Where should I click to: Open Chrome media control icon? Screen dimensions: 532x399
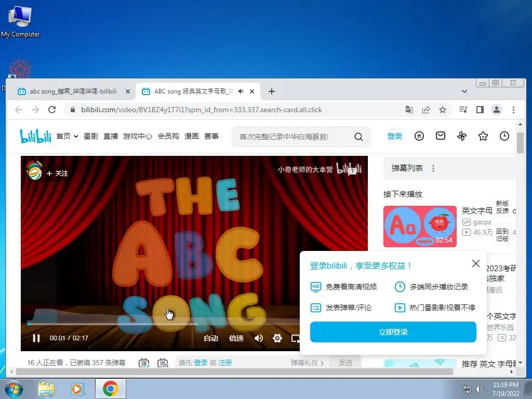click(463, 110)
